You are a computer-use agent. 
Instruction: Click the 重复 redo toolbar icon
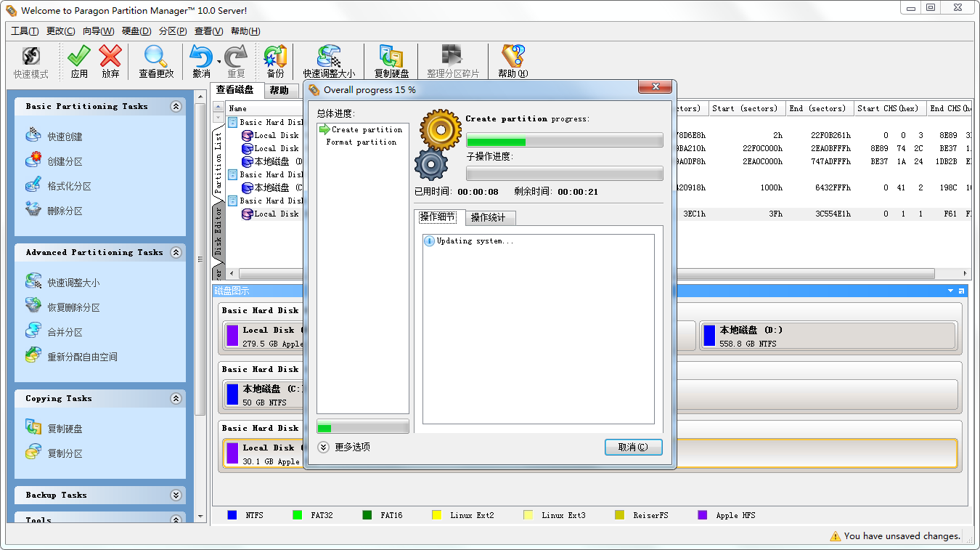[x=236, y=57]
